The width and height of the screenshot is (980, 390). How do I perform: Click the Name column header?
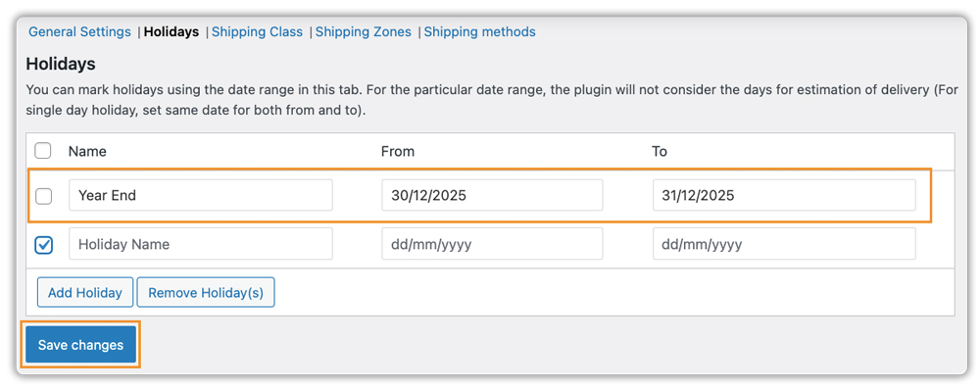(x=87, y=151)
